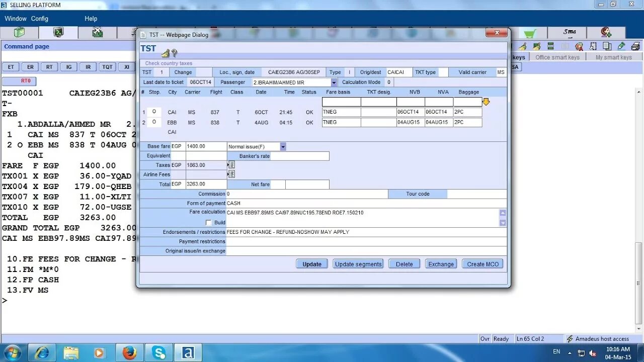
Task: Click the Base fare amount field
Action: (x=206, y=146)
